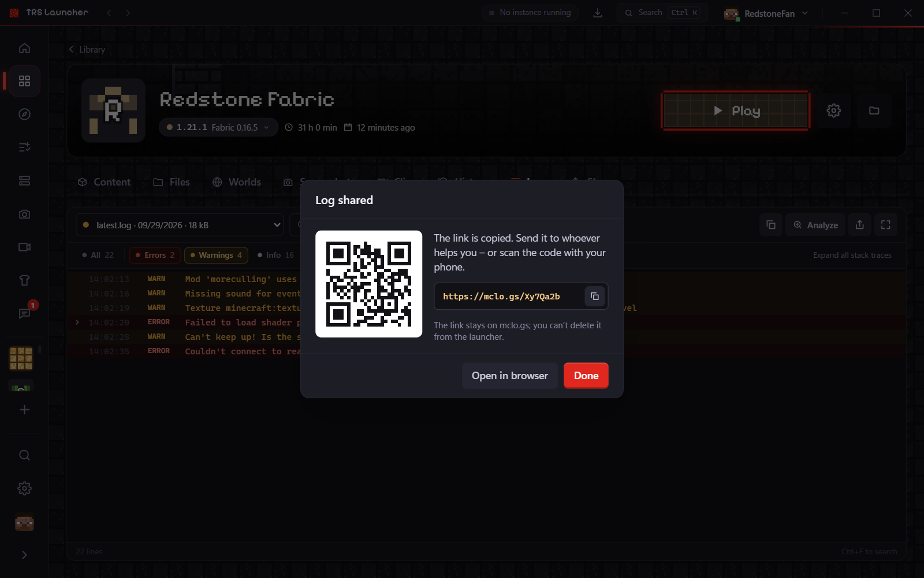
Task: Switch to the Files tab
Action: point(172,182)
